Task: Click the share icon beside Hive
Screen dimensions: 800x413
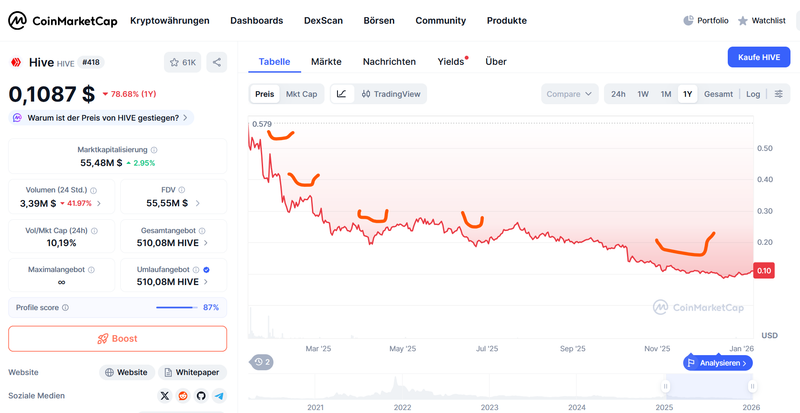Action: click(217, 62)
